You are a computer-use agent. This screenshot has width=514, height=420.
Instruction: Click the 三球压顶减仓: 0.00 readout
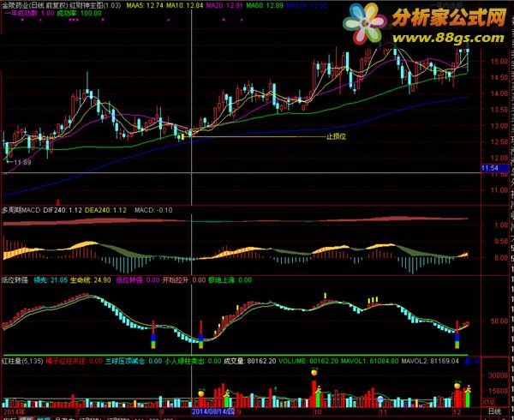coord(134,361)
